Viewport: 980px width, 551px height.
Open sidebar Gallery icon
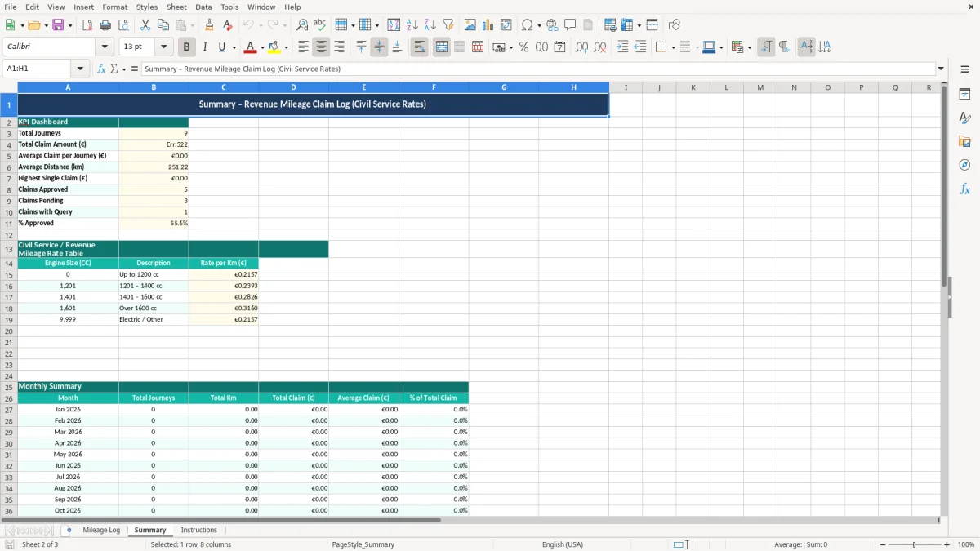[964, 141]
